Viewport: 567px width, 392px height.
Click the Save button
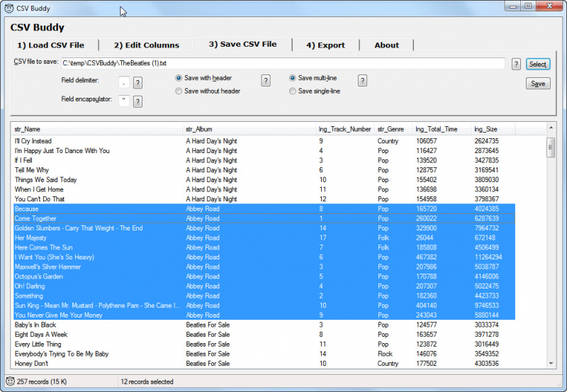click(x=538, y=84)
